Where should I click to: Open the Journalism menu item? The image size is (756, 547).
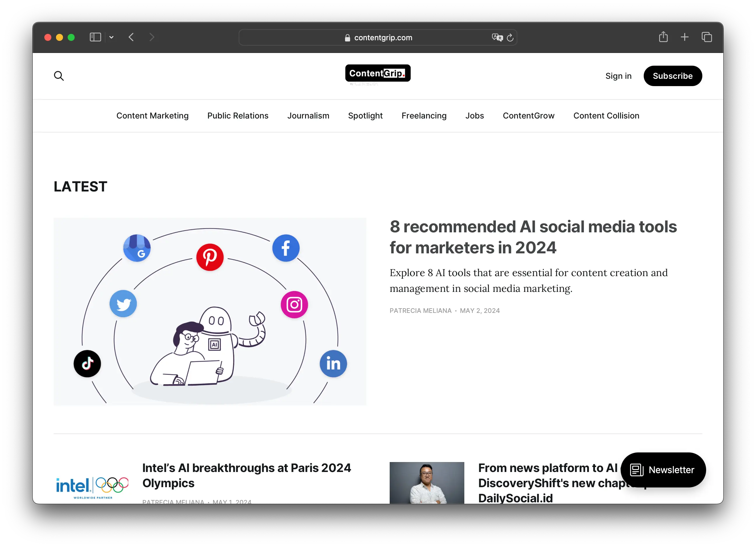point(308,116)
